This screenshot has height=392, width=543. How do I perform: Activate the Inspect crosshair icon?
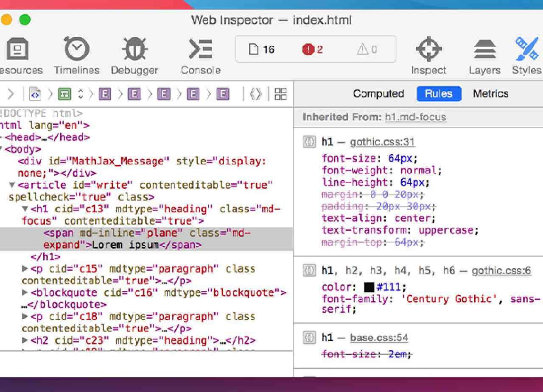tap(428, 49)
